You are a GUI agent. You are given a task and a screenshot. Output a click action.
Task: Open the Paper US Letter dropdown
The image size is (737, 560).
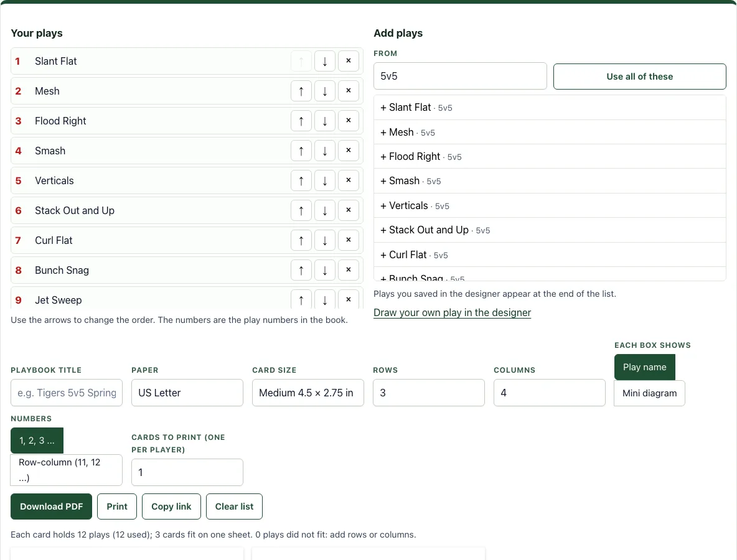[187, 393]
